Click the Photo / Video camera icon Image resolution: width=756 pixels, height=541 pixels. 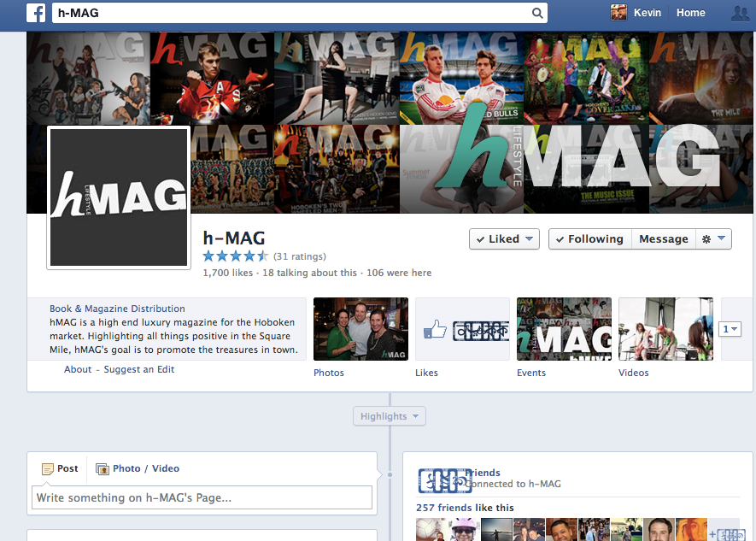pyautogui.click(x=103, y=468)
